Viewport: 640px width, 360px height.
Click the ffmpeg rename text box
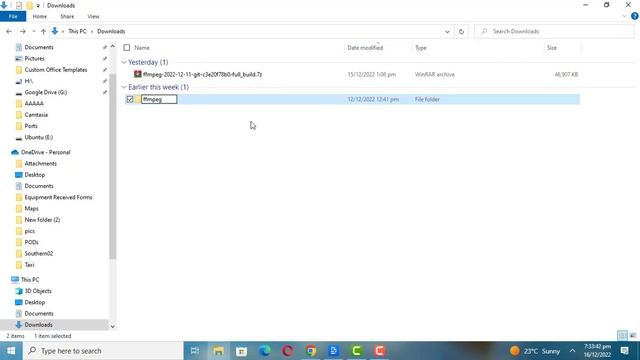point(159,99)
